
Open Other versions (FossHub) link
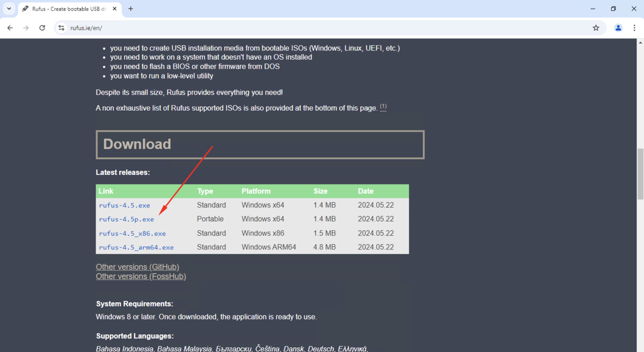141,276
